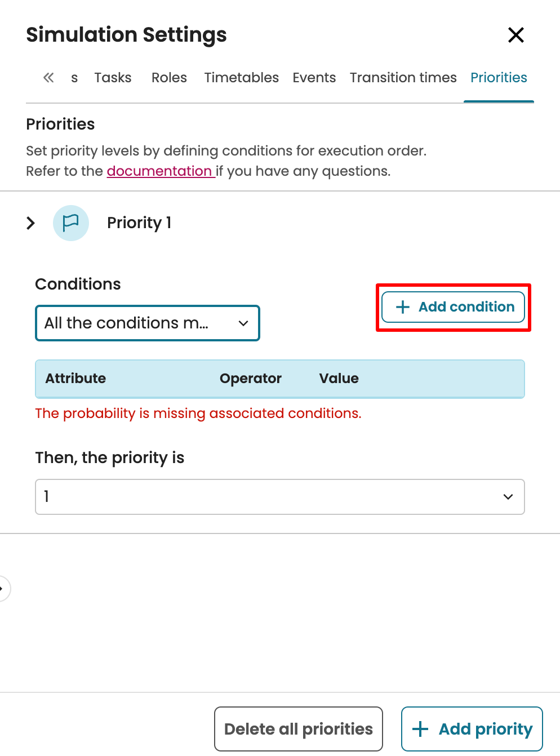Image resolution: width=560 pixels, height=756 pixels.
Task: Open the conditions match type dropdown
Action: [148, 323]
